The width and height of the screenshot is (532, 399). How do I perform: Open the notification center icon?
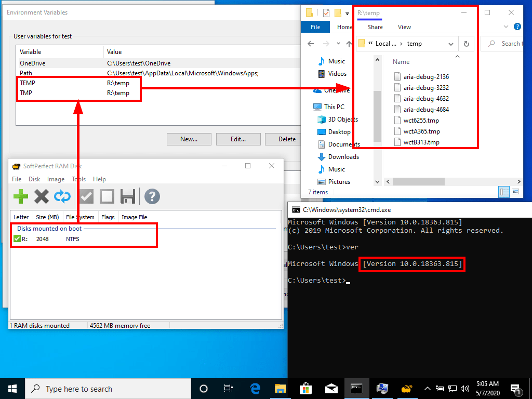click(x=516, y=389)
